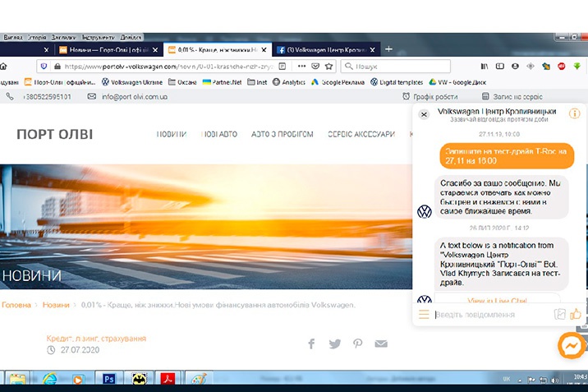This screenshot has width=588, height=392.
Task: Open page actions three-dots menu
Action: pyautogui.click(x=301, y=66)
